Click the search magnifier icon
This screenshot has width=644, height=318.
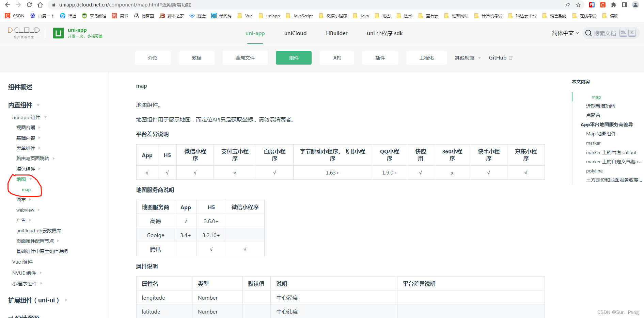coord(588,33)
